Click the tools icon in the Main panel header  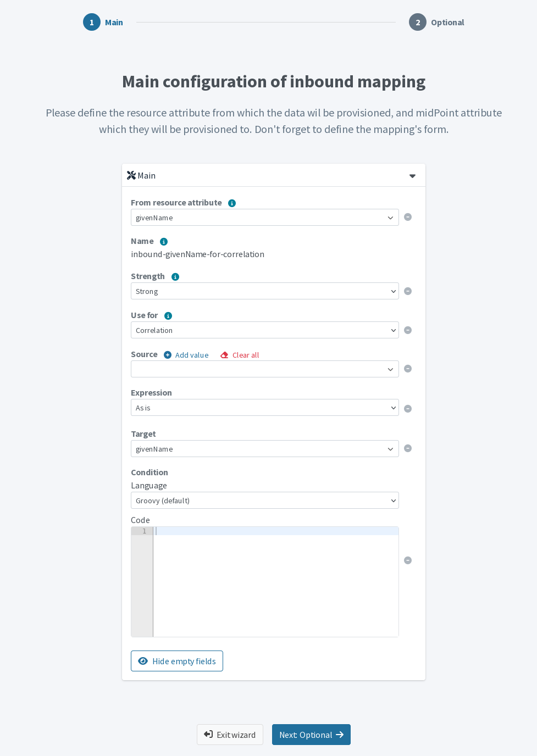[131, 175]
